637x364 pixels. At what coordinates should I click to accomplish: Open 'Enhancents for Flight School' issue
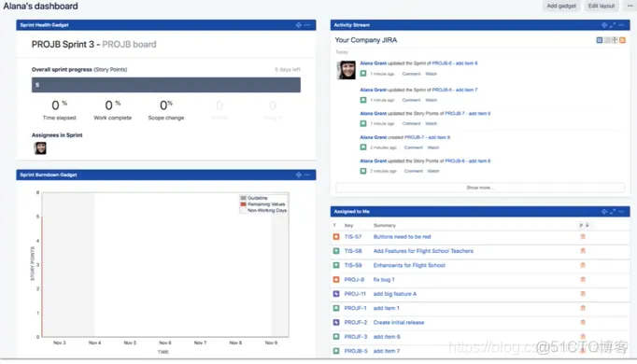tap(409, 265)
